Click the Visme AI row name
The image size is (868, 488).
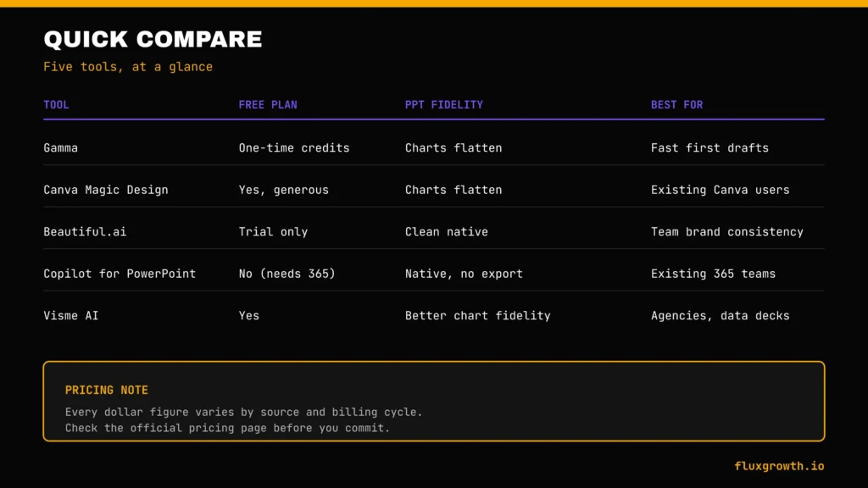[71, 315]
